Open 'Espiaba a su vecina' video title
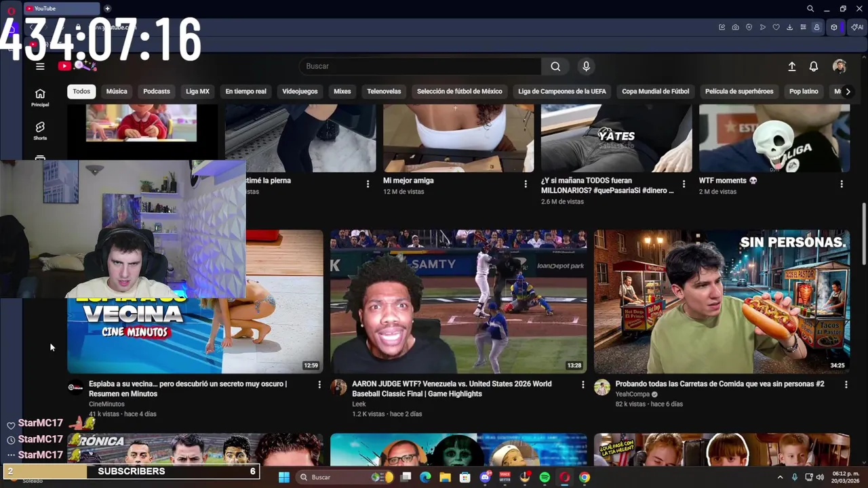The height and width of the screenshot is (488, 868). [188, 388]
